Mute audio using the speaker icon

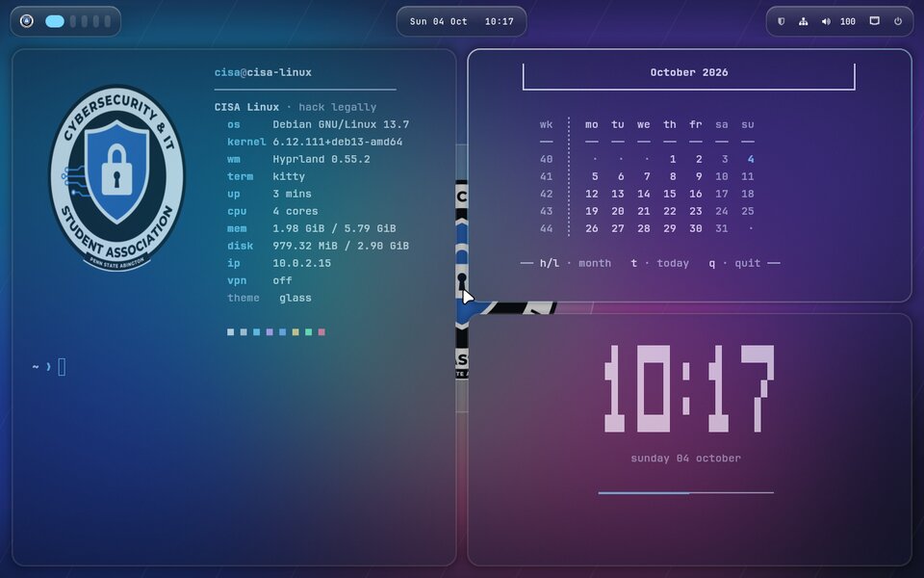[x=826, y=21]
